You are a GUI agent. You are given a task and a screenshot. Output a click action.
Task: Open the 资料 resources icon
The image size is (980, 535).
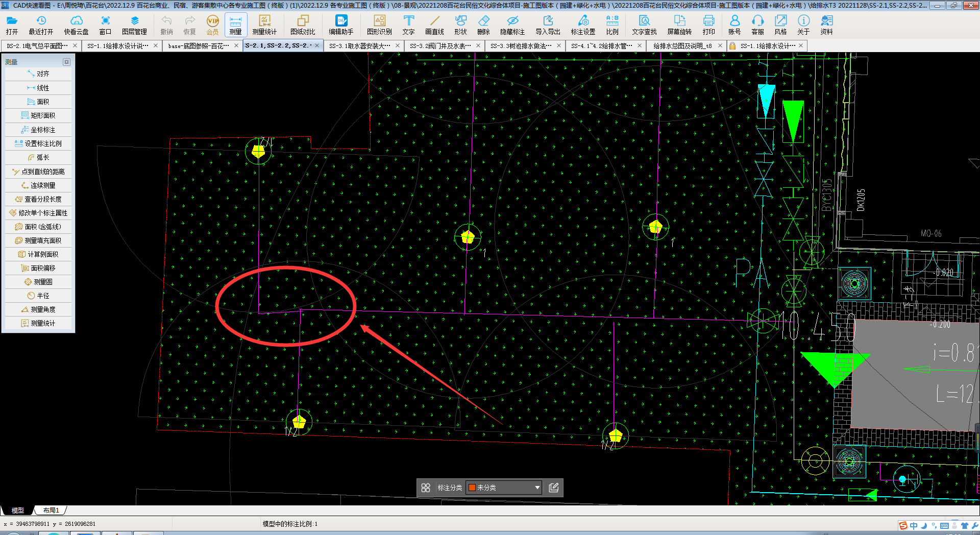[826, 25]
